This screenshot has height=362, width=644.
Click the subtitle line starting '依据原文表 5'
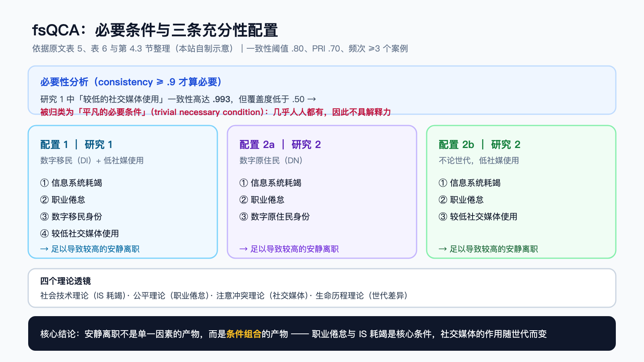click(220, 49)
